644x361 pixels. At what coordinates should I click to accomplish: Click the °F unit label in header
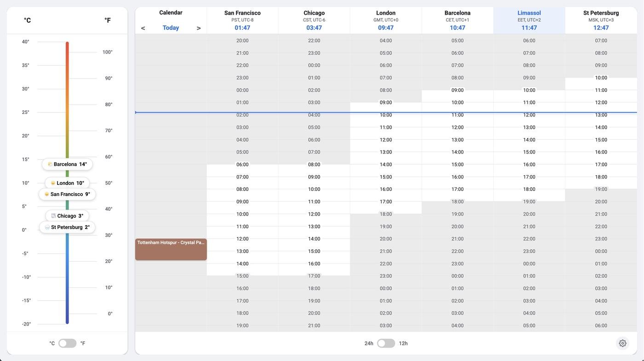pos(107,20)
